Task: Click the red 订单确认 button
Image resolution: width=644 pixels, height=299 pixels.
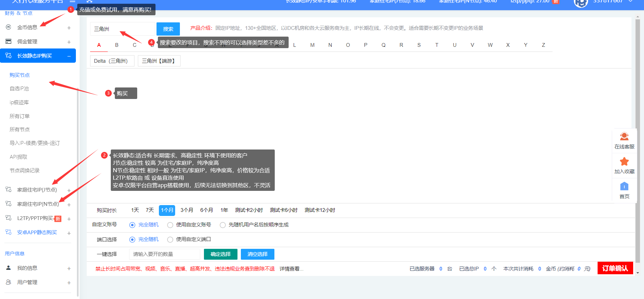Action: [x=615, y=268]
